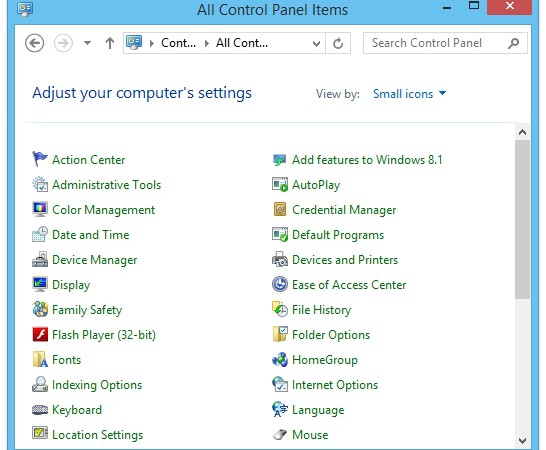Image resolution: width=546 pixels, height=450 pixels.
Task: Click the All Cont... breadcrumb segment
Action: pos(242,43)
